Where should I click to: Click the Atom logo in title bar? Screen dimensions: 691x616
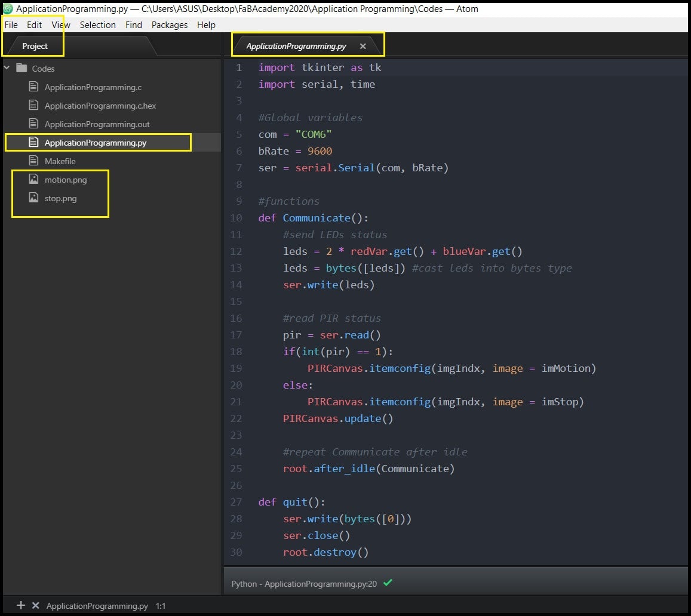coord(8,8)
